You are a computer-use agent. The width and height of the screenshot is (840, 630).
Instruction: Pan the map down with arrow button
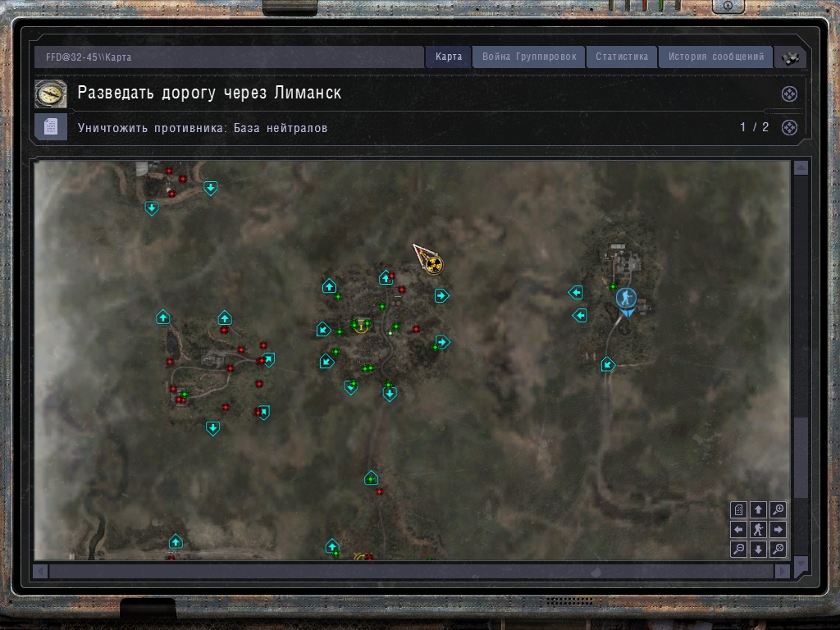coord(758,549)
